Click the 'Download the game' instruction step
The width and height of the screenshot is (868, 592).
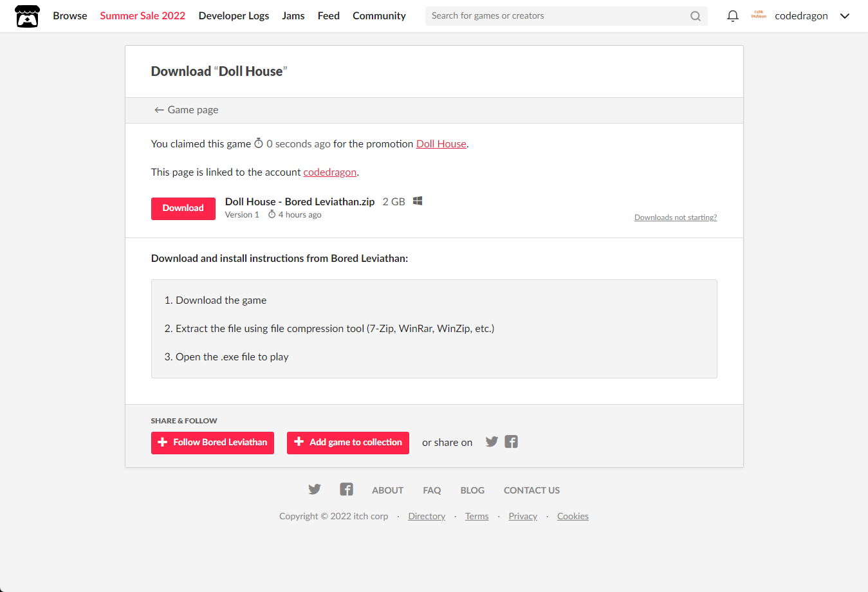pos(221,301)
